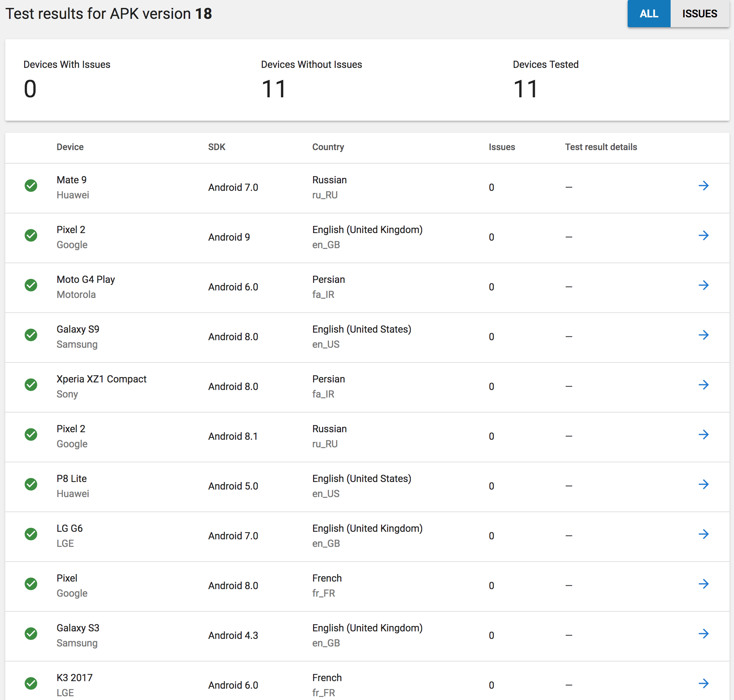This screenshot has width=734, height=700.
Task: Click the Device column header
Action: pyautogui.click(x=70, y=147)
